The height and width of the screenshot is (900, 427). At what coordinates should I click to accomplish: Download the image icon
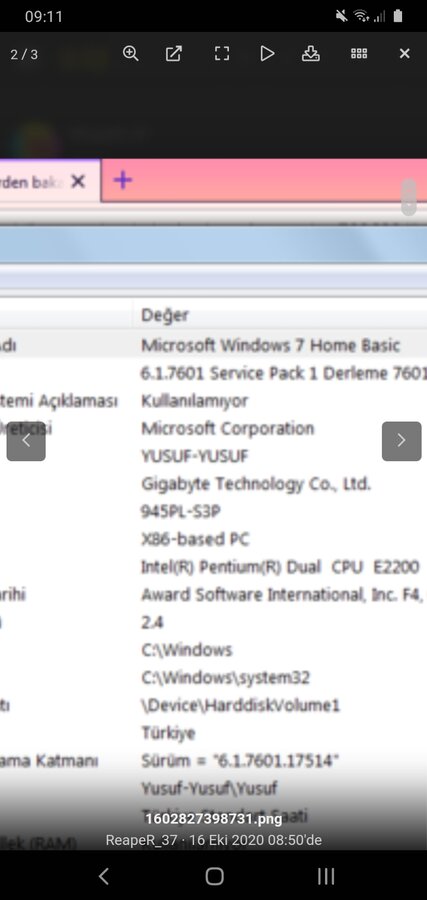(310, 53)
